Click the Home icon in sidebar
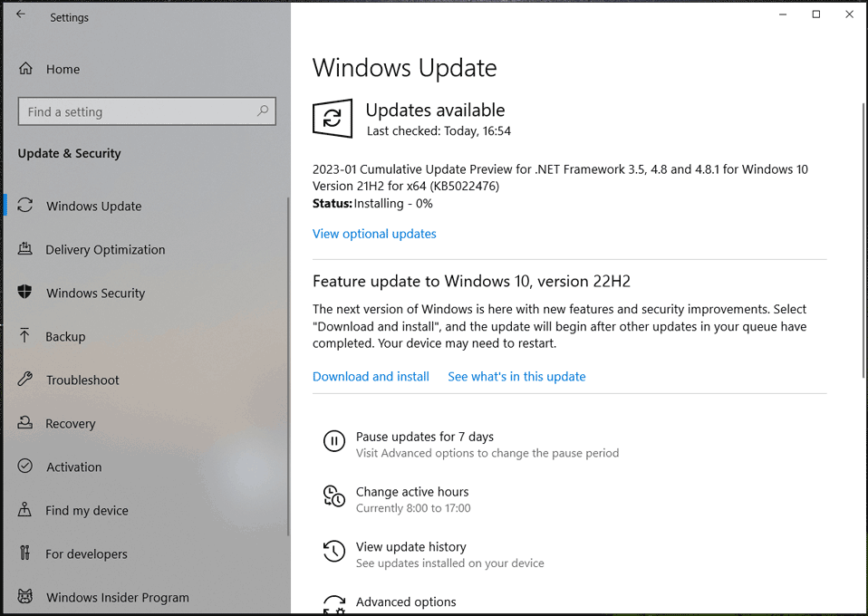 [25, 69]
